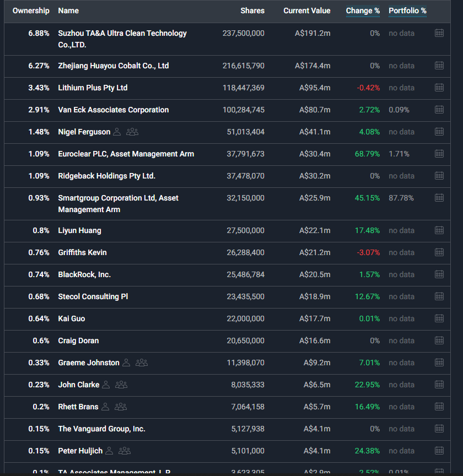Open Liyun Huang's calendar icon
The height and width of the screenshot is (476, 463).
pyautogui.click(x=439, y=230)
